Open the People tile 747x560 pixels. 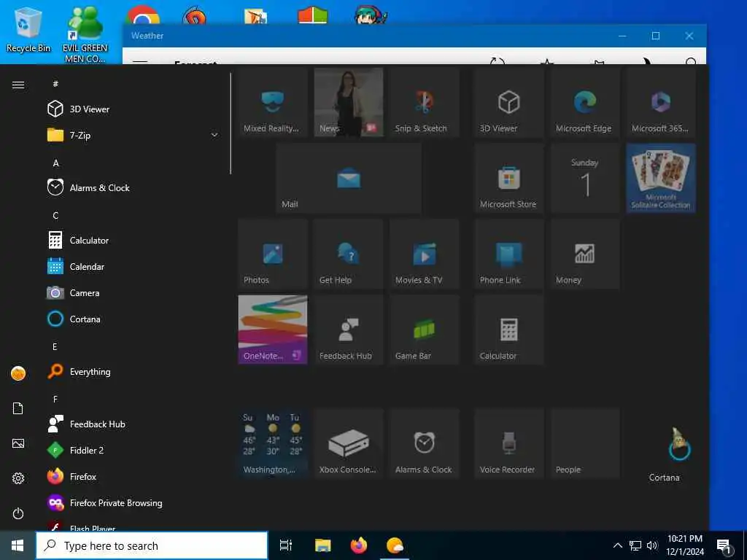pos(584,443)
